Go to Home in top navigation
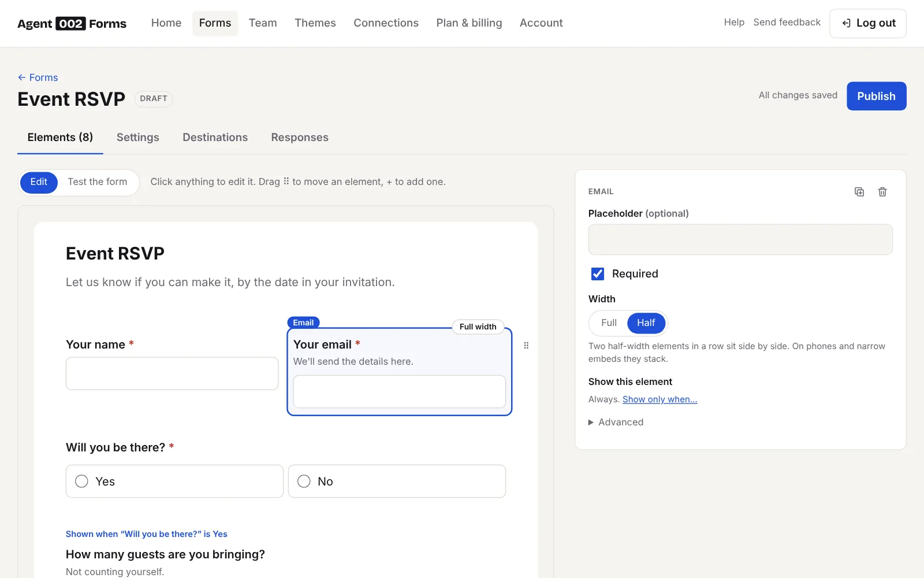This screenshot has height=578, width=924. pyautogui.click(x=166, y=23)
